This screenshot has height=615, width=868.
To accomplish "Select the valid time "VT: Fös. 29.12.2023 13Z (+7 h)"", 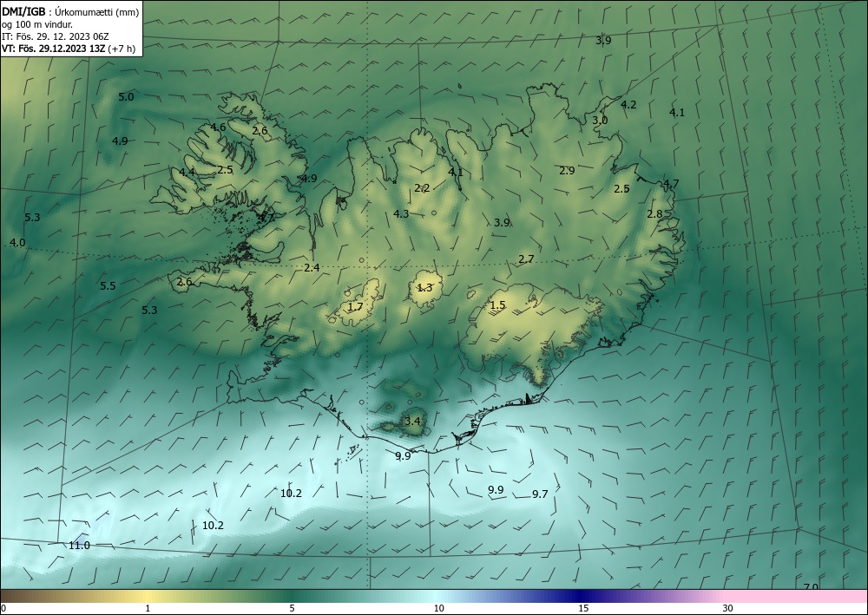I will point(68,49).
